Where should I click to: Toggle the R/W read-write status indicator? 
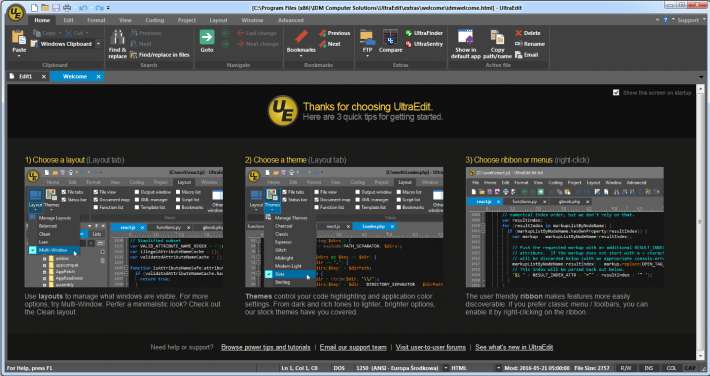[626, 368]
